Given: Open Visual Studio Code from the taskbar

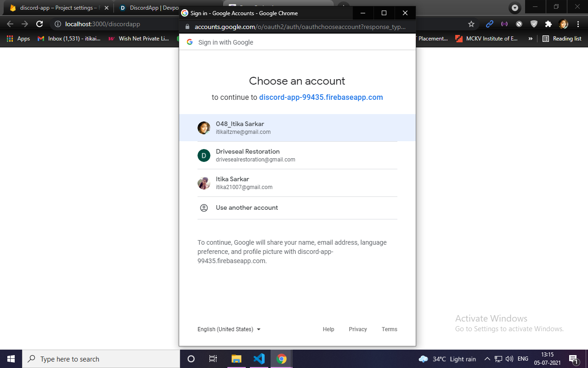Looking at the screenshot, I should pyautogui.click(x=259, y=359).
